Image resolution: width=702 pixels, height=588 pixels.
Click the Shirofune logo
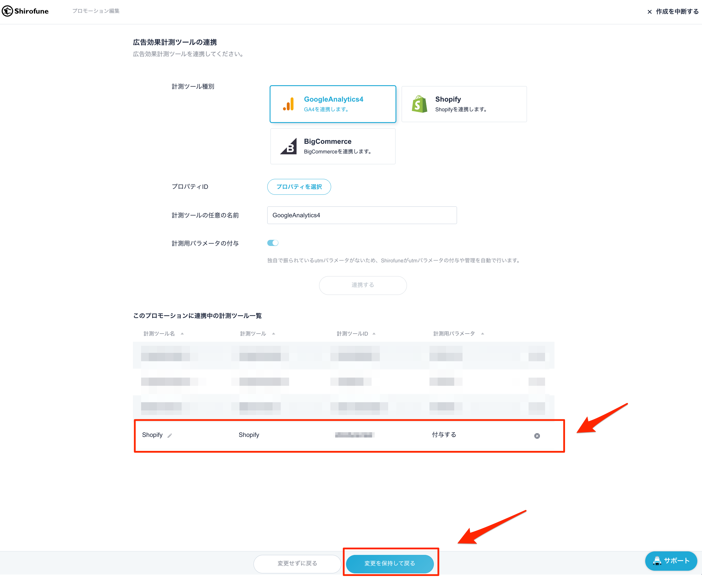pos(25,11)
